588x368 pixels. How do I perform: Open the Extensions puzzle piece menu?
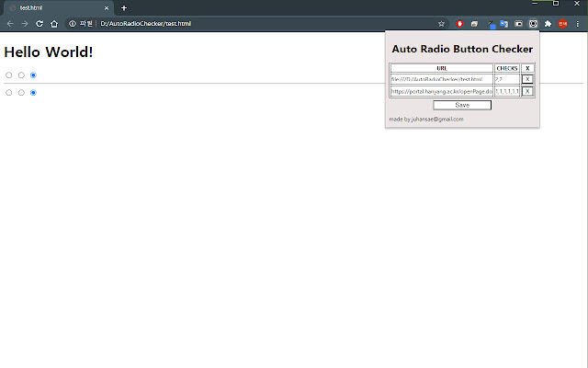point(548,23)
